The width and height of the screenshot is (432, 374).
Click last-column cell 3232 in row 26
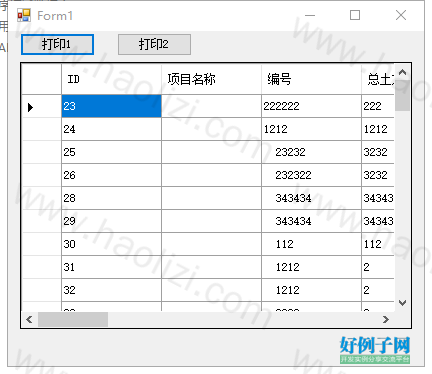pos(378,175)
